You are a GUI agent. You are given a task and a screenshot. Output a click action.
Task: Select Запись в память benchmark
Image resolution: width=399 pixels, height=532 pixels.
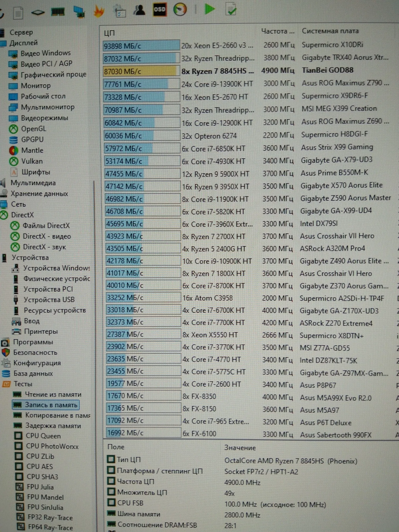coord(51,405)
